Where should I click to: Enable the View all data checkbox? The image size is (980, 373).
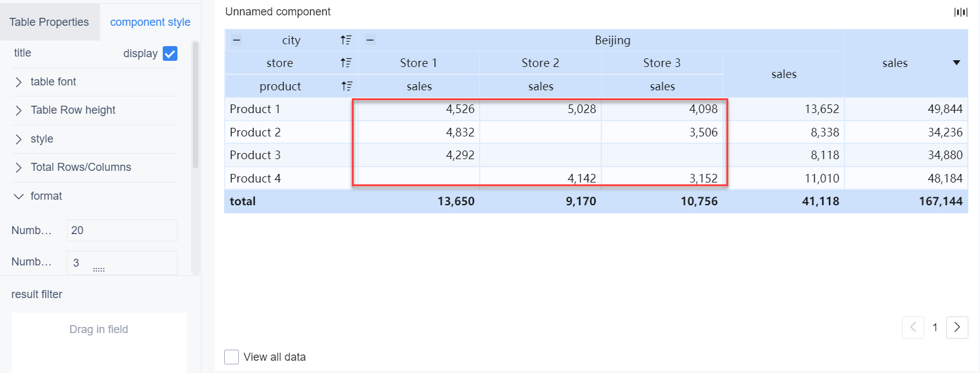pyautogui.click(x=231, y=357)
